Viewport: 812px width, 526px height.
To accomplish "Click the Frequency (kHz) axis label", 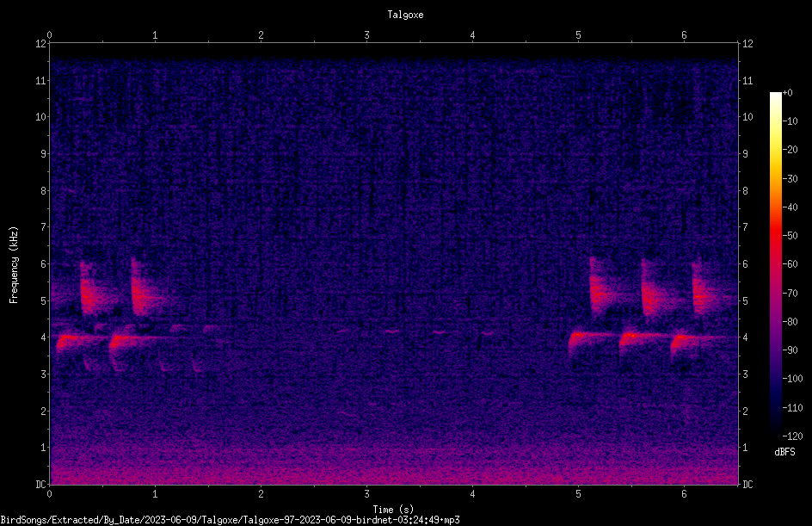I will [x=14, y=264].
